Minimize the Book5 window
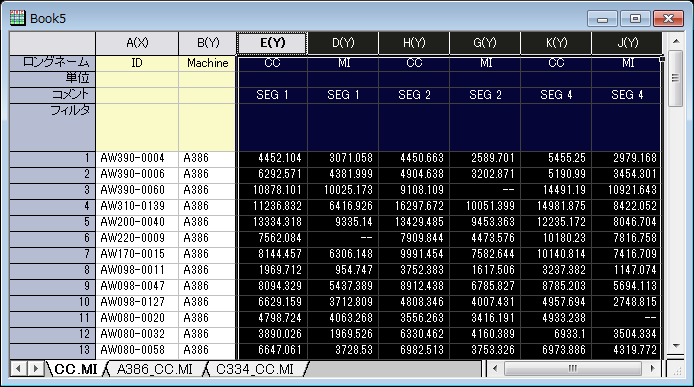Screen dimensions: 694x387 click(x=602, y=19)
